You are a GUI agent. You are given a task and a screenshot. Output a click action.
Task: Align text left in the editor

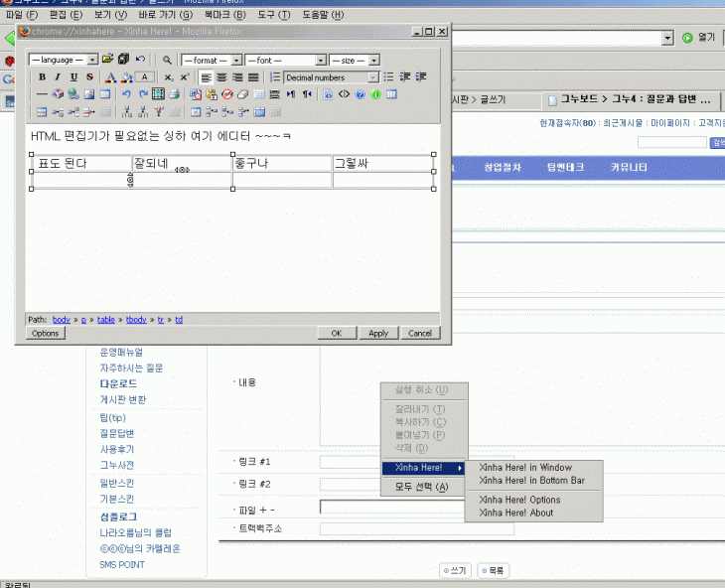pyautogui.click(x=206, y=77)
